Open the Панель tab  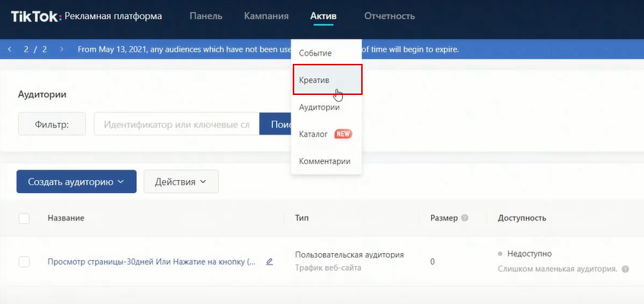point(206,17)
